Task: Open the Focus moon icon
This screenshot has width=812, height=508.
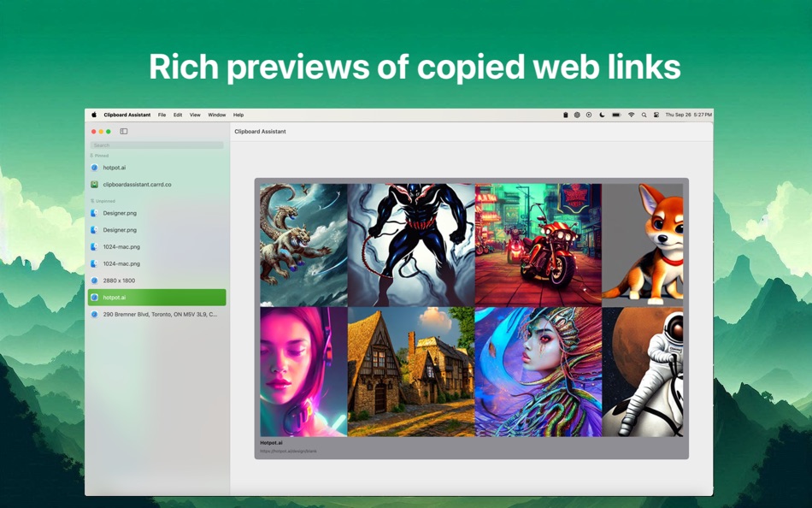Action: tap(602, 115)
